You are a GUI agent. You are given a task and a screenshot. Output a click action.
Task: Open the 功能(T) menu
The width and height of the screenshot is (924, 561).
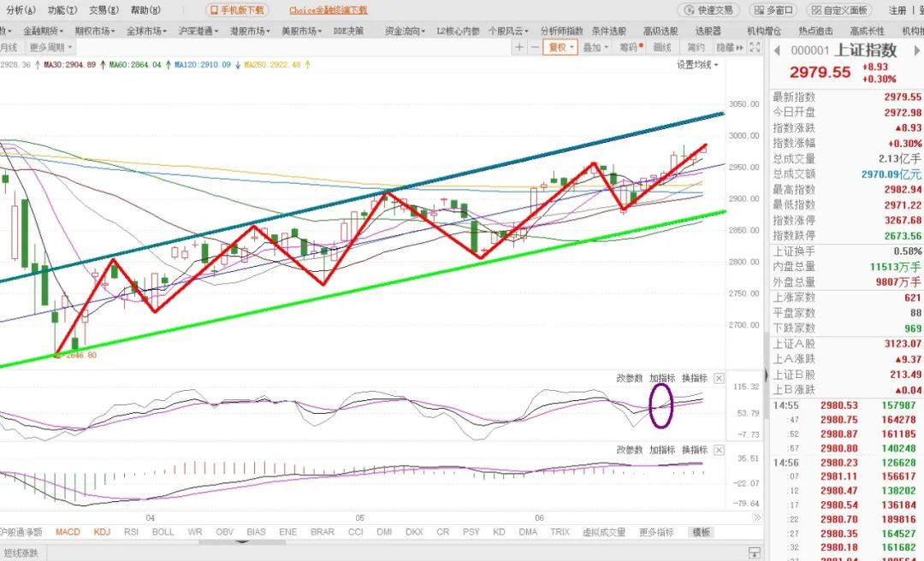62,10
